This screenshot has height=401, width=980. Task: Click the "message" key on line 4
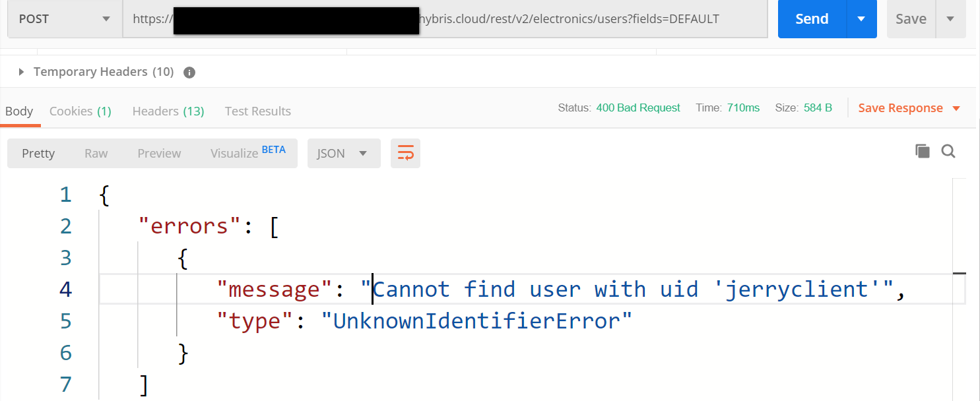pos(275,290)
